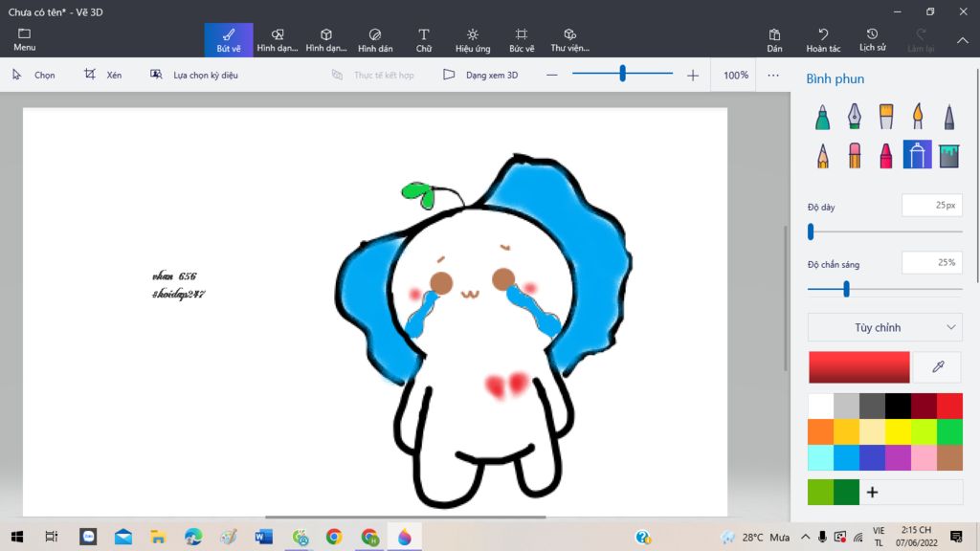Select the Marker brush
980x551 pixels.
(822, 117)
